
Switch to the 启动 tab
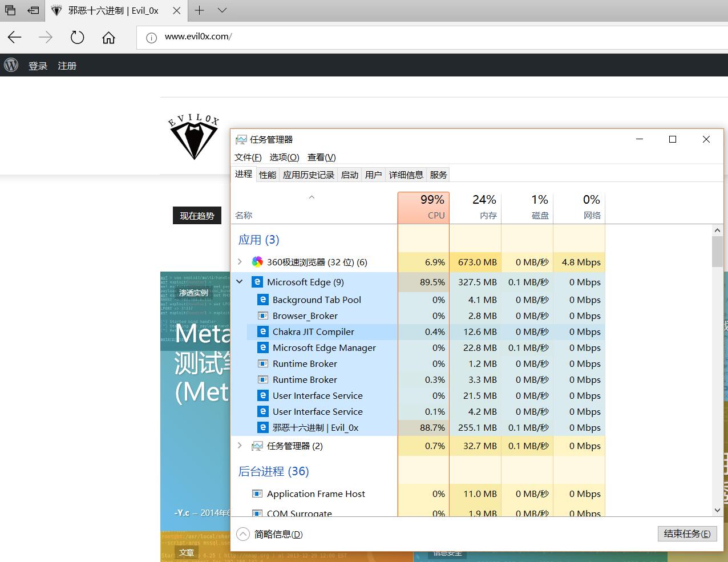tap(350, 175)
